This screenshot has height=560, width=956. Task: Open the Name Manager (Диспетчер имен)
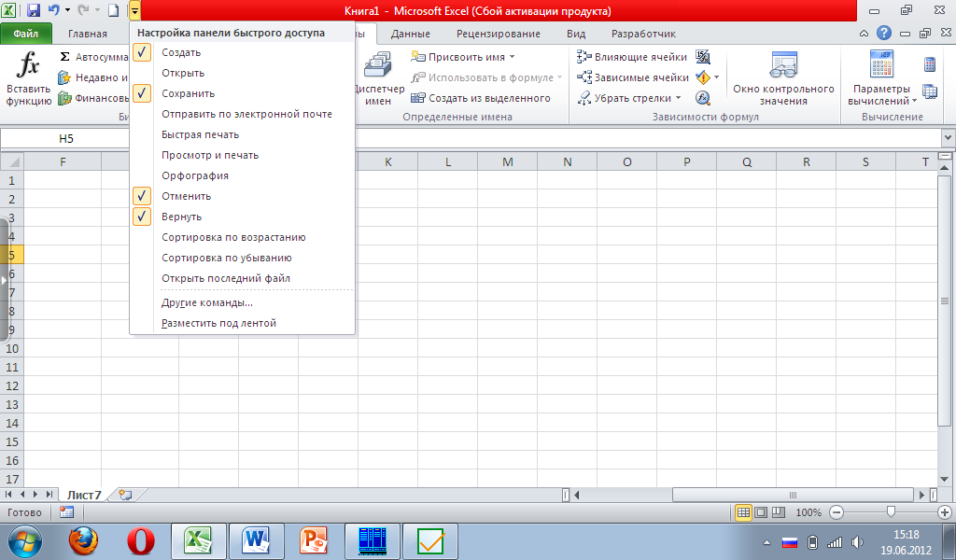(378, 79)
